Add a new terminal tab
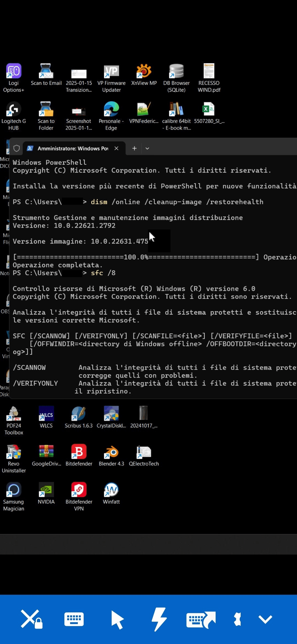297x644 pixels. point(134,148)
